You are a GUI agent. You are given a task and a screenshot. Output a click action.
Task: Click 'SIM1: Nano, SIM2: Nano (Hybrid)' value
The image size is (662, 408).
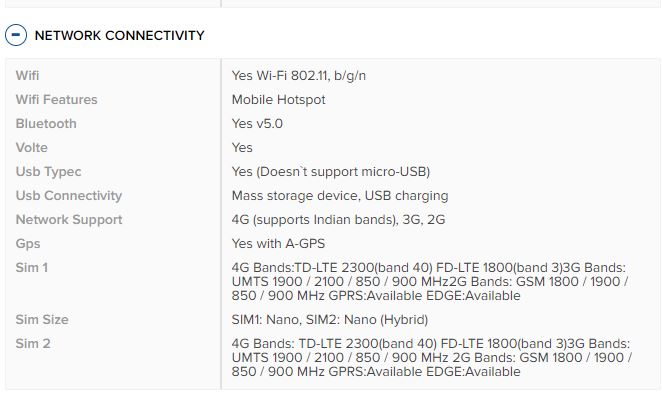[330, 320]
